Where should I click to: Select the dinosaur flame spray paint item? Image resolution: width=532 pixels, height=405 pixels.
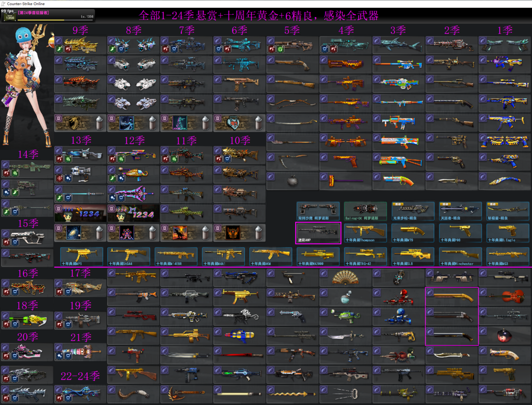point(186,232)
